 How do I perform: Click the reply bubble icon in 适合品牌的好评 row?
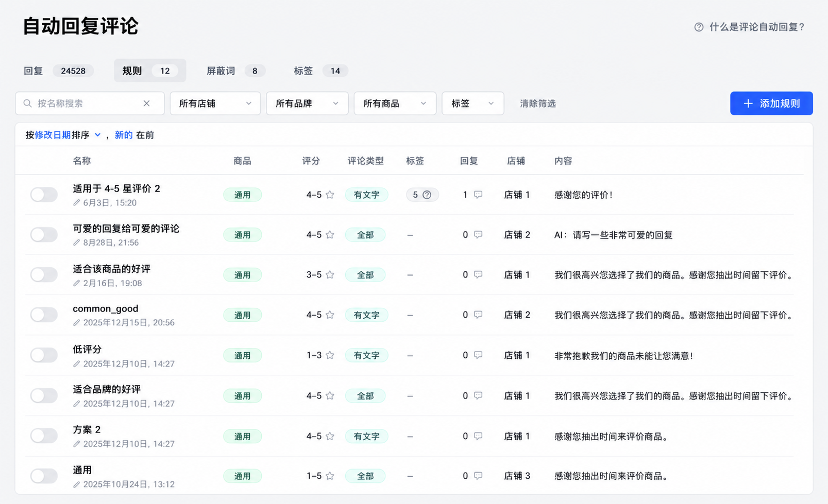click(478, 395)
